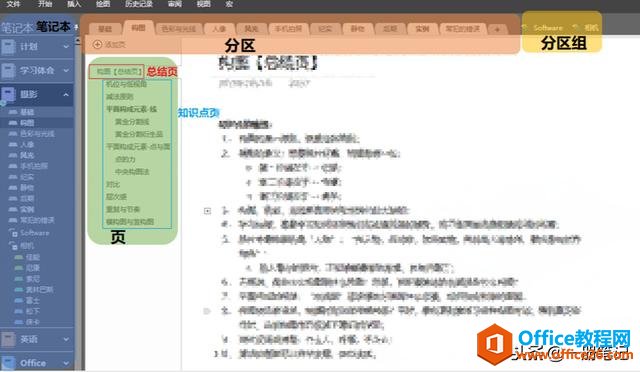Viewport: 640px width, 372px height.
Task: Open the 插入 ribbon tab
Action: (74, 4)
